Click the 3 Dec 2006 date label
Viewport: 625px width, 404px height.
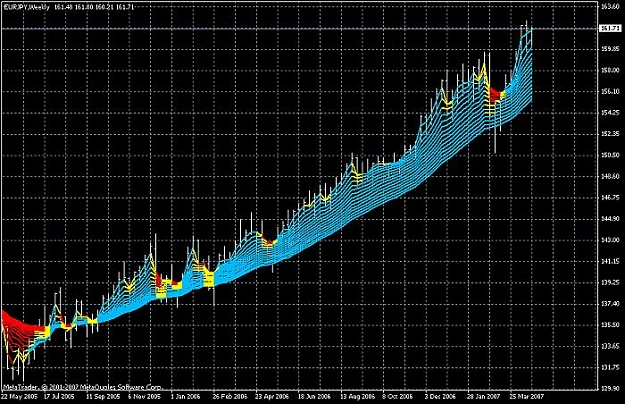coord(440,397)
